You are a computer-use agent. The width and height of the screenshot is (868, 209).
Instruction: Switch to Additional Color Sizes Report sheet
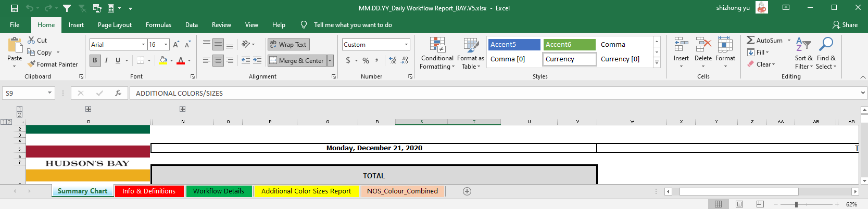[306, 191]
